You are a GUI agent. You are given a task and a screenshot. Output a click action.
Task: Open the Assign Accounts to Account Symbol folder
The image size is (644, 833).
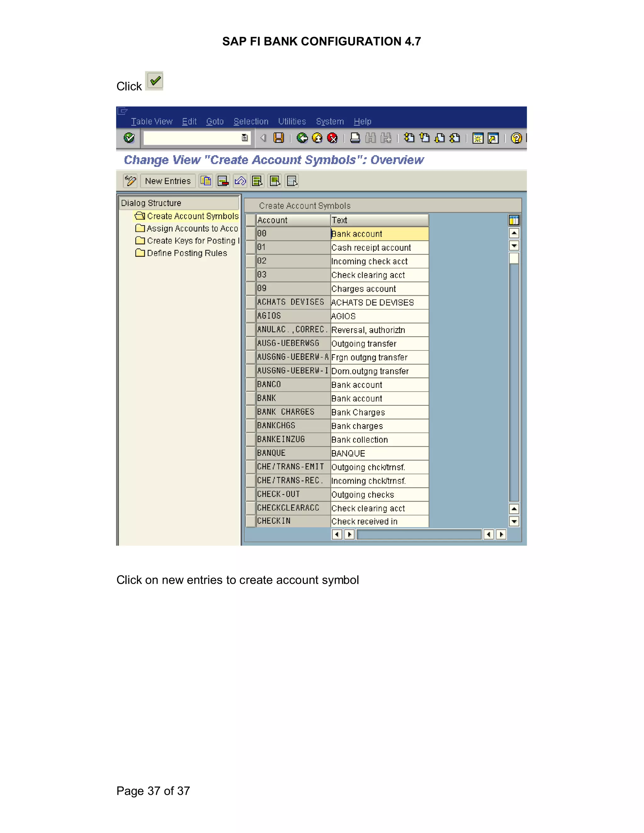point(187,229)
